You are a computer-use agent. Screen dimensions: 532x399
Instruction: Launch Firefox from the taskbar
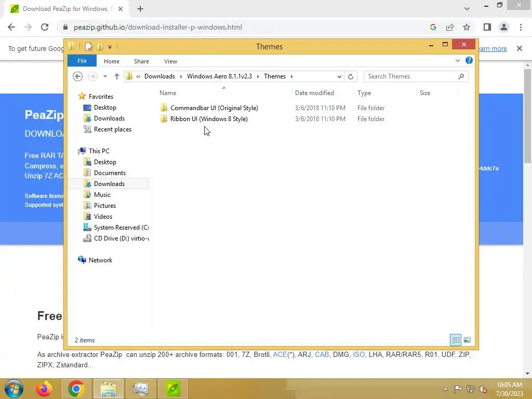(x=44, y=389)
